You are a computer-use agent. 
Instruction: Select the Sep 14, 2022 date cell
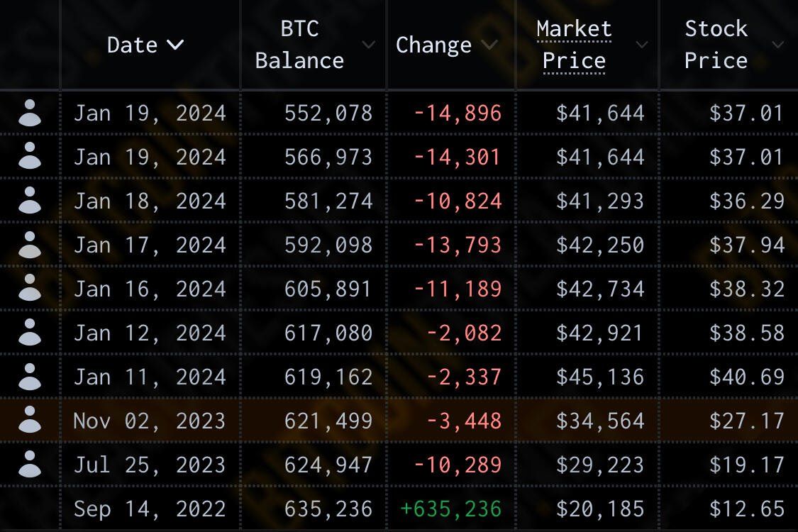click(x=150, y=509)
